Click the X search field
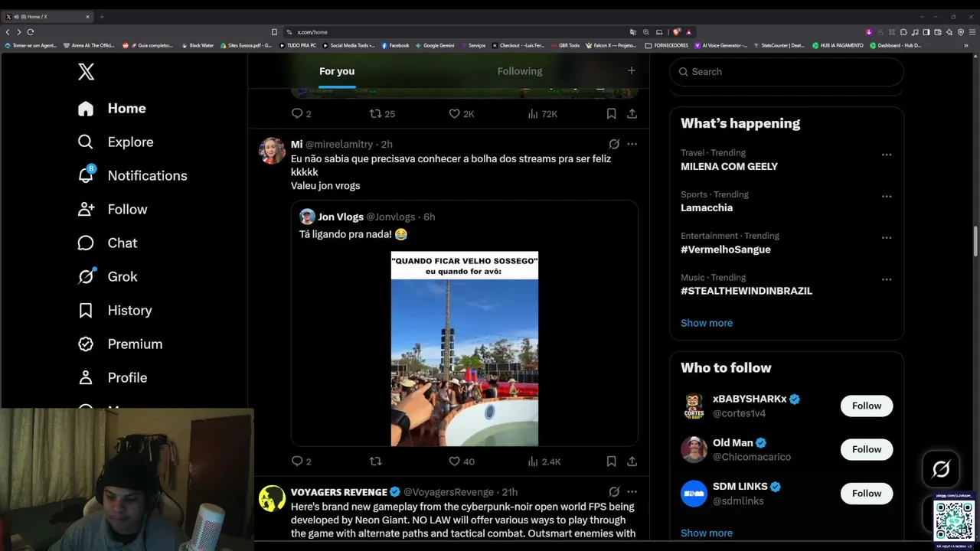The height and width of the screenshot is (551, 980). pos(786,72)
